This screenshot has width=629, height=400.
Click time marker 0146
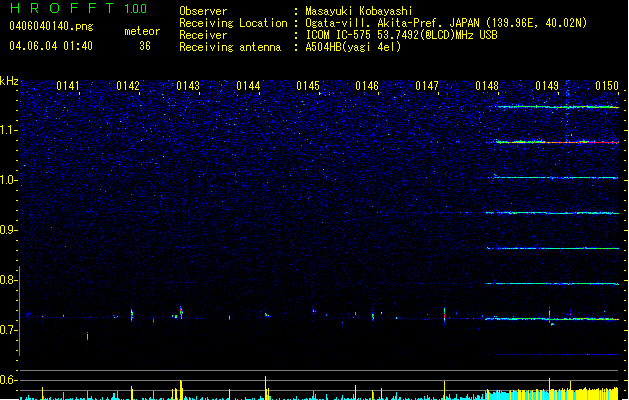click(x=367, y=86)
